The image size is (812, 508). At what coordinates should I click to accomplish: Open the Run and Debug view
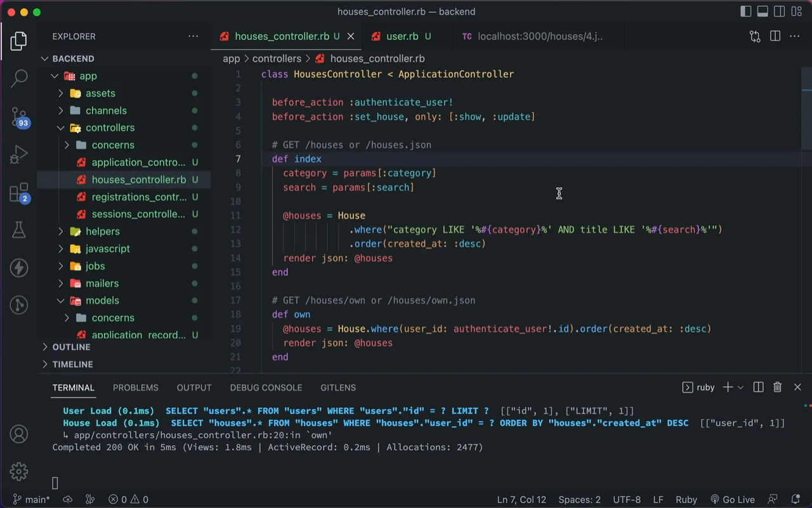(x=19, y=154)
